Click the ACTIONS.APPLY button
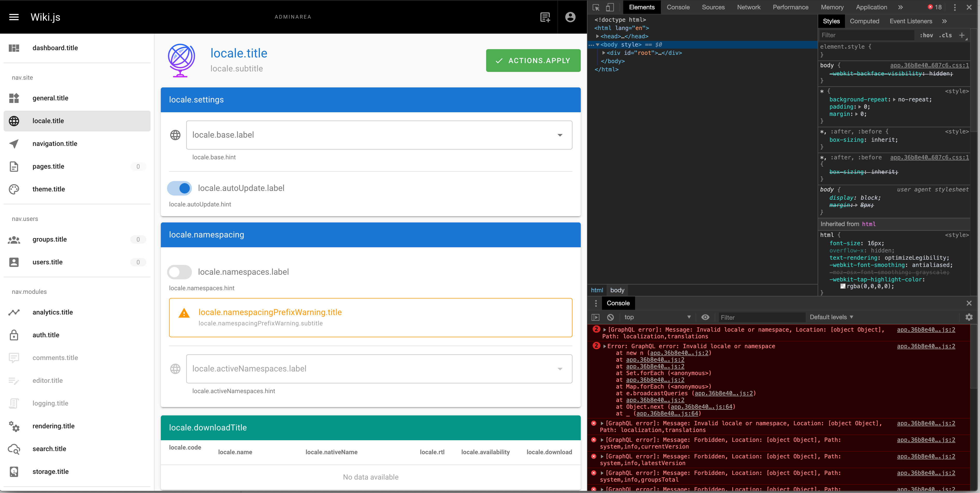 [x=533, y=60]
